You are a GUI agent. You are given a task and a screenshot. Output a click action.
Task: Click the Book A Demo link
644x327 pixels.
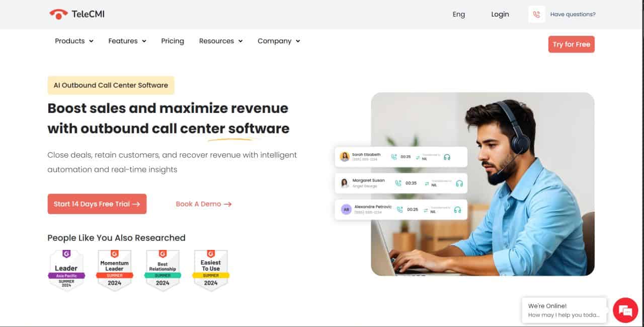204,204
